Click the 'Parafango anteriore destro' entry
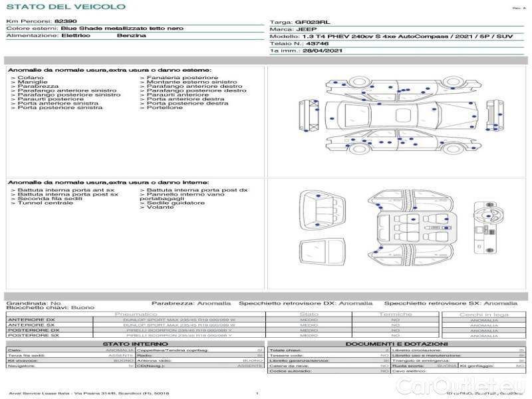Viewport: 532px width, 399px height. [194, 86]
